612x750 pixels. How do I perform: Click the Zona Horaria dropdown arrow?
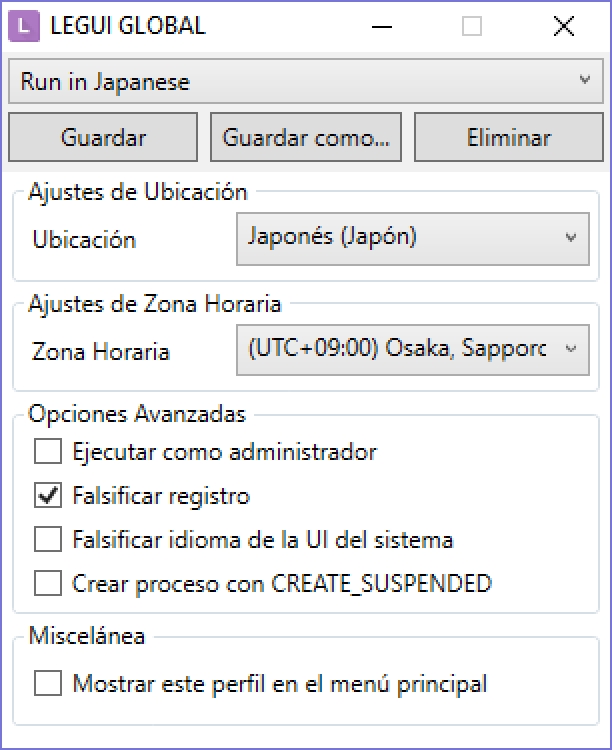[x=570, y=349]
